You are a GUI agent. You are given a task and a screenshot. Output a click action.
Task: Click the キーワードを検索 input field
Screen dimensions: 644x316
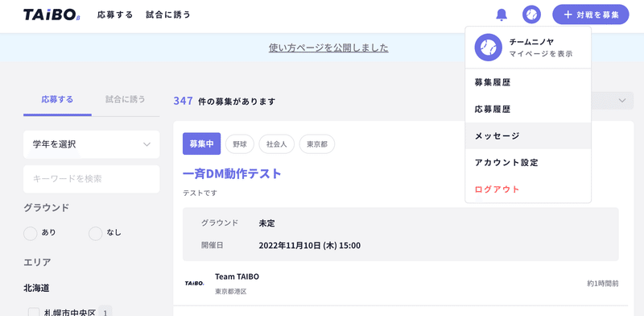tap(92, 179)
